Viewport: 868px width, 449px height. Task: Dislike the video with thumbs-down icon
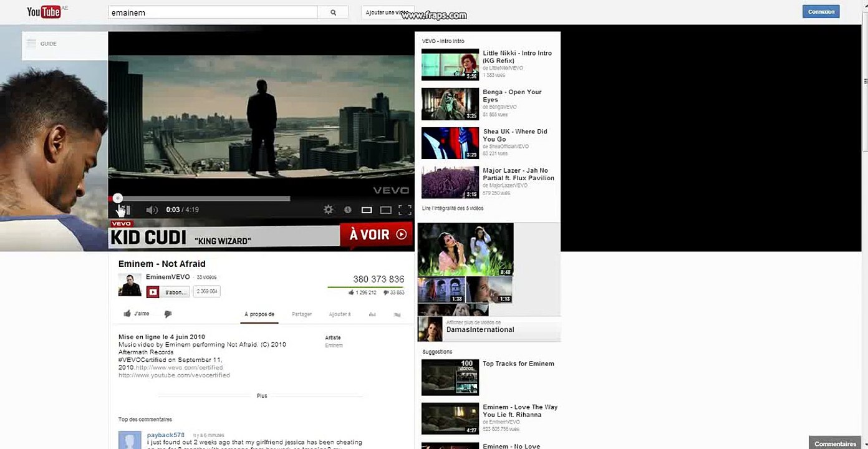point(168,314)
